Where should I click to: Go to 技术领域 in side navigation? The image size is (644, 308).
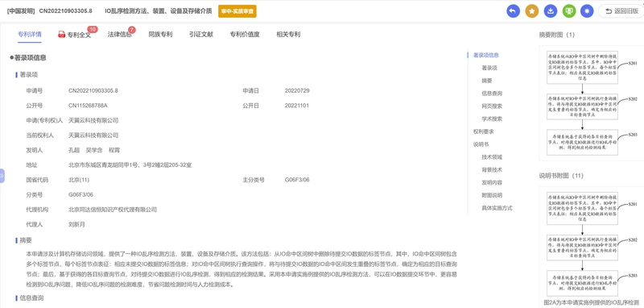tap(492, 157)
